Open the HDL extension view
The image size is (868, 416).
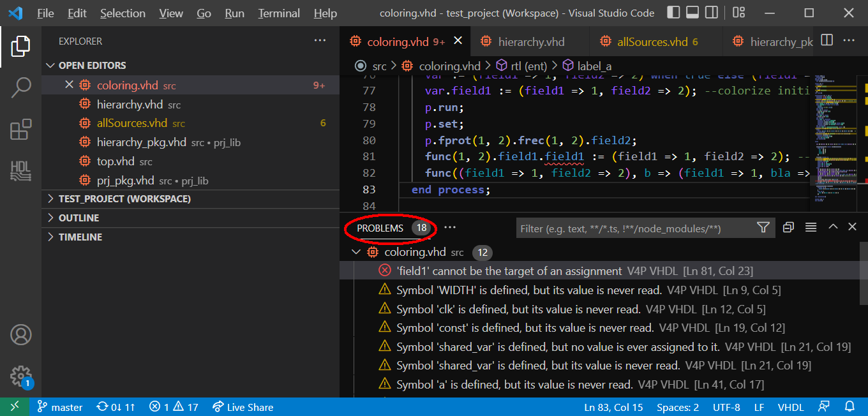(x=20, y=170)
